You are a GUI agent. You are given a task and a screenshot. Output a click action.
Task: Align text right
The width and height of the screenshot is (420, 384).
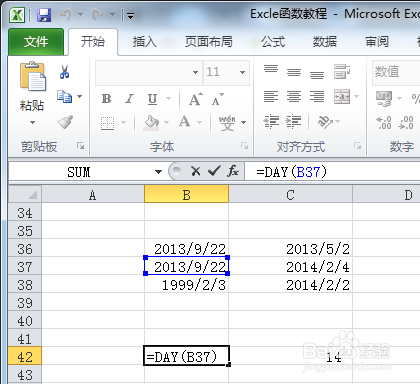[x=317, y=97]
